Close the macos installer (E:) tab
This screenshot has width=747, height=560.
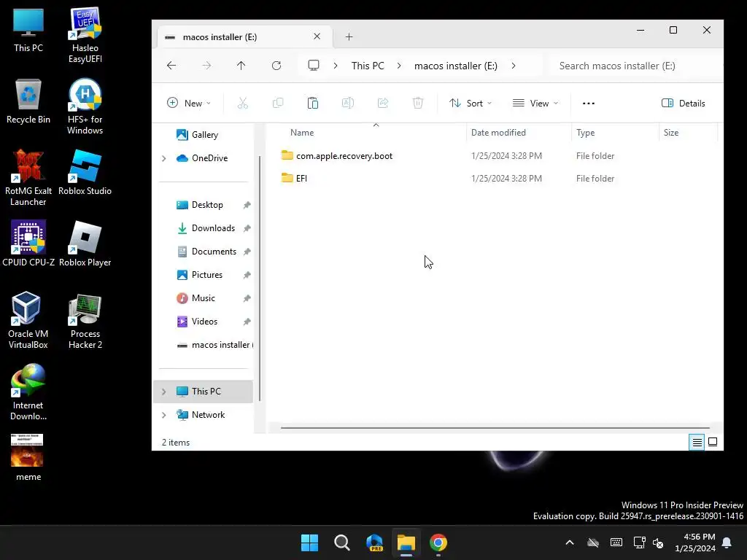[x=317, y=36]
